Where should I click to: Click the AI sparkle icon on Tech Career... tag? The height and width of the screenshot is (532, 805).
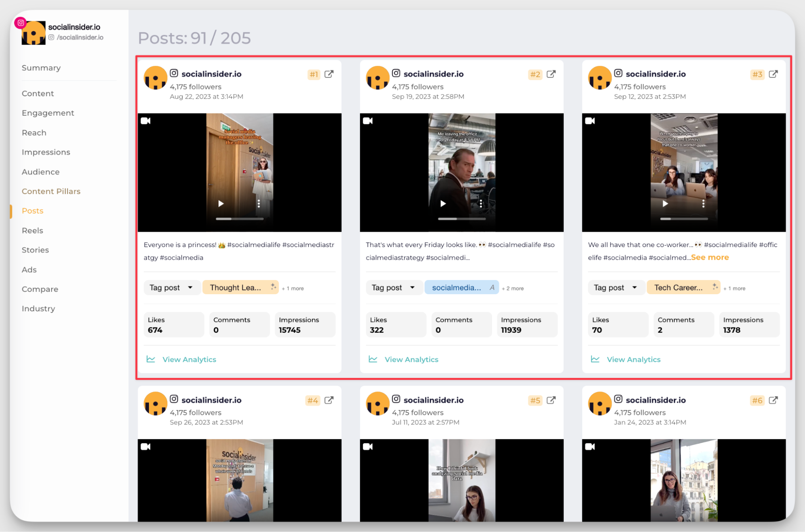[715, 287]
